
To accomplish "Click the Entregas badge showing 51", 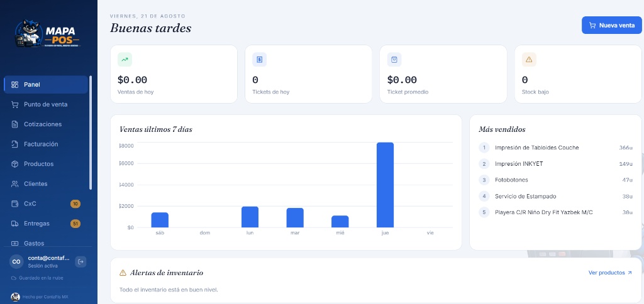I will pyautogui.click(x=75, y=224).
